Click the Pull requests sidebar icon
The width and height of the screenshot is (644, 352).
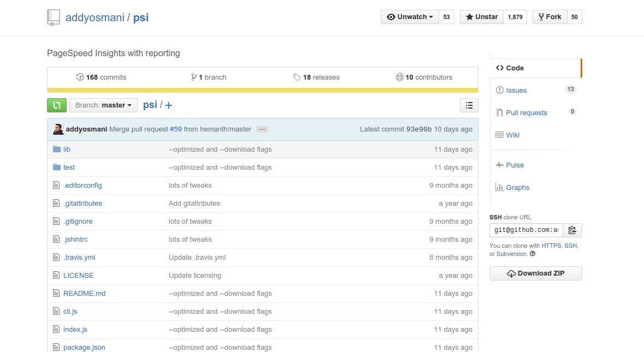click(500, 113)
